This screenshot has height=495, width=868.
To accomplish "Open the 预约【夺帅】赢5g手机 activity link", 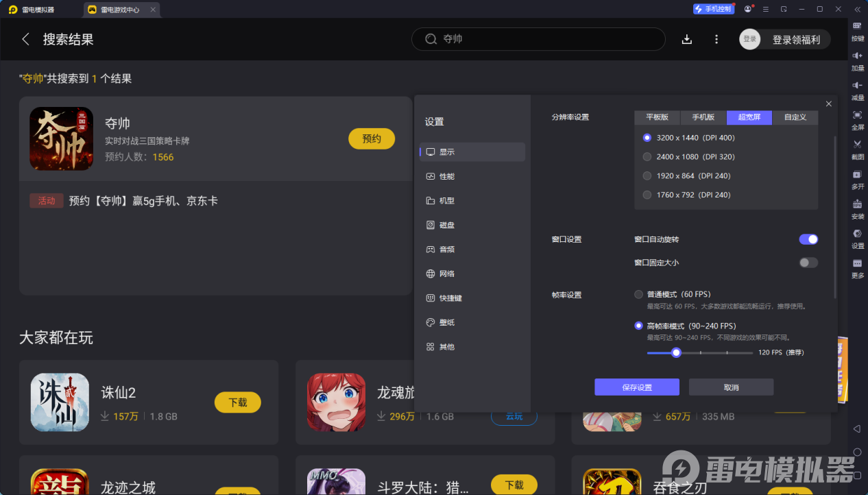I will click(x=143, y=201).
